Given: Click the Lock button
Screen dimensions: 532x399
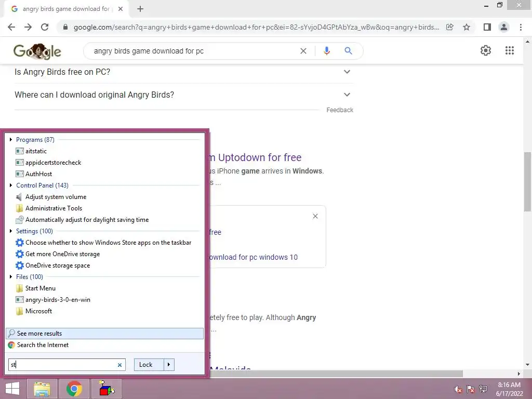Looking at the screenshot, I should tap(149, 365).
